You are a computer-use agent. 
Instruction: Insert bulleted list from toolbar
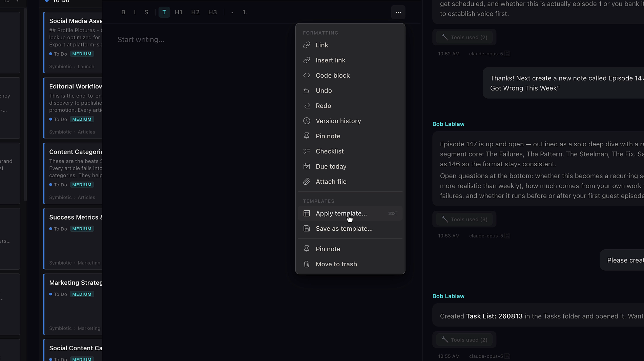[x=232, y=12]
